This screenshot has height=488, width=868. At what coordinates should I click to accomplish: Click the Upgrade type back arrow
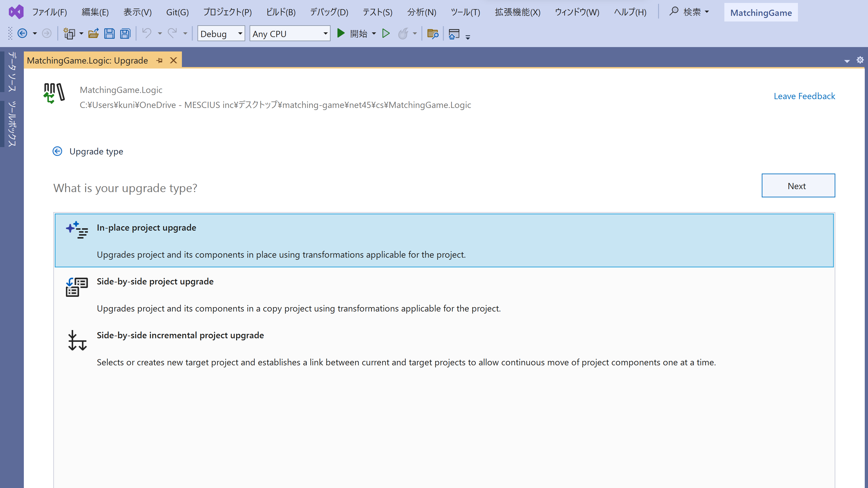pos(57,151)
